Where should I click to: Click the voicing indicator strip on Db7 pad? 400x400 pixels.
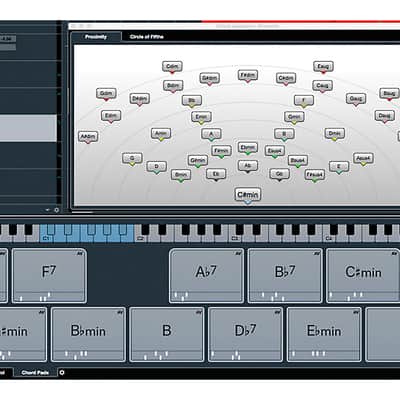[246, 355]
